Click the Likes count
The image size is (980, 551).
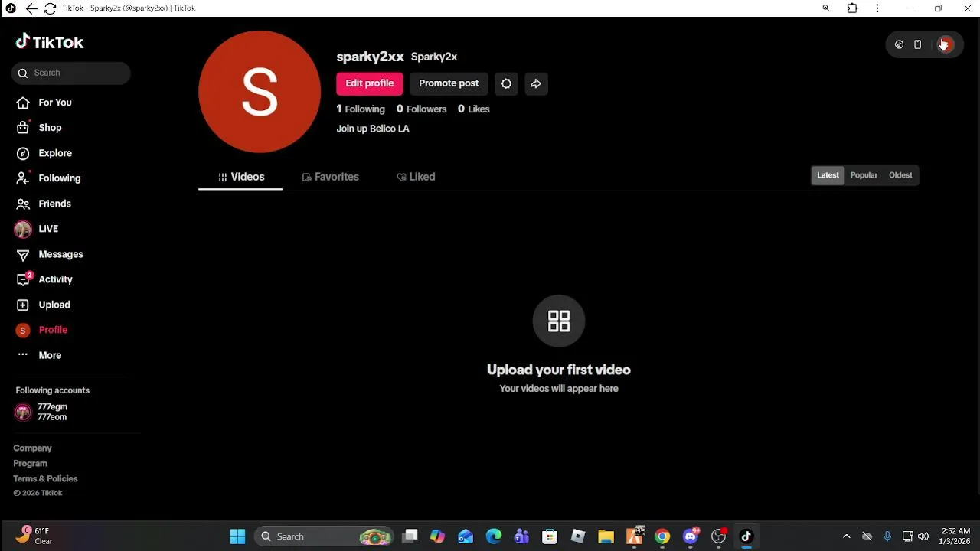click(473, 109)
